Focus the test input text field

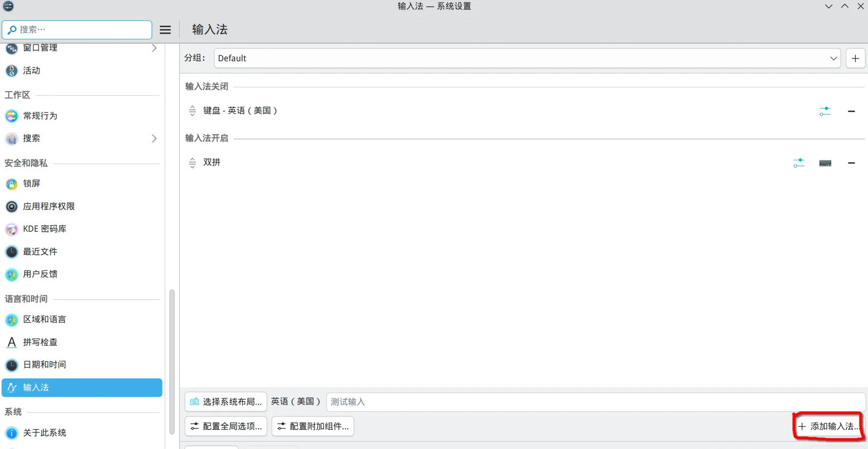[x=594, y=402]
